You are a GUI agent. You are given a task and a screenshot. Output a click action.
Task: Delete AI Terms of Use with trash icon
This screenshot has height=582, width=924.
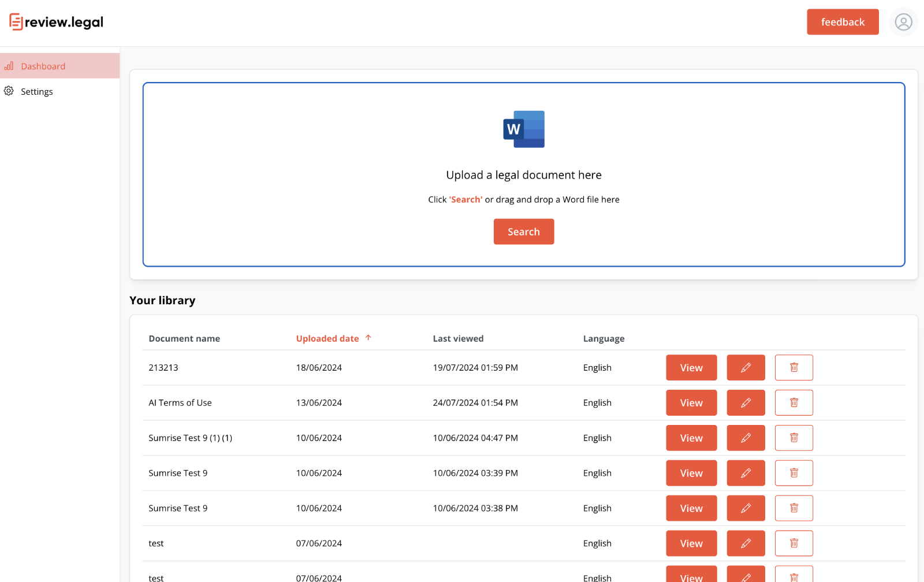794,403
